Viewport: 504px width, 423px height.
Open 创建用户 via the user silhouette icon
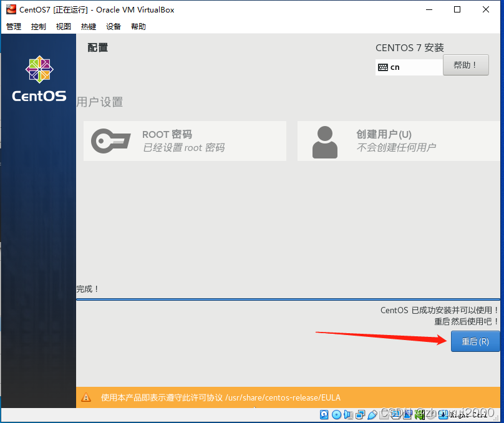324,142
